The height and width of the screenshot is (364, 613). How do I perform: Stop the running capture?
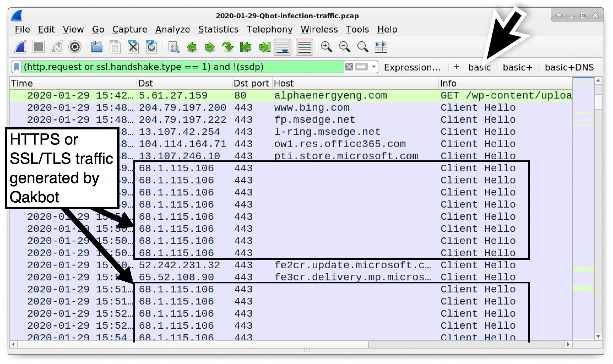[x=39, y=47]
